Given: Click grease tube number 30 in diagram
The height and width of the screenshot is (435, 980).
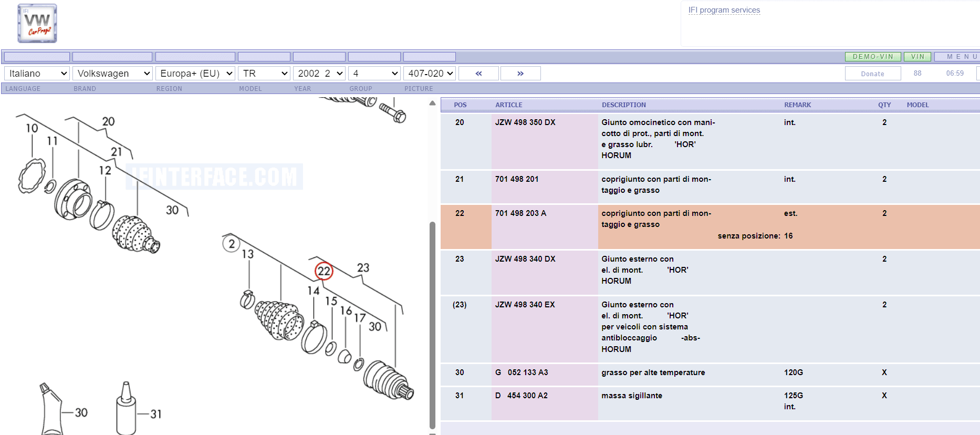Looking at the screenshot, I should coord(51,409).
